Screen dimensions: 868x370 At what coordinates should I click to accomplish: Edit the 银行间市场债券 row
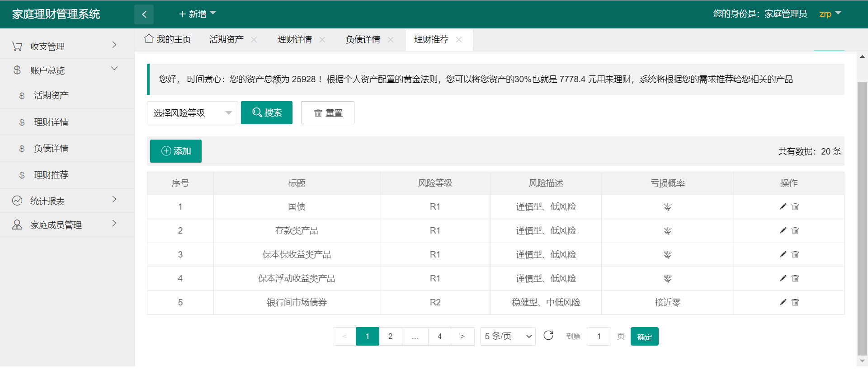783,302
